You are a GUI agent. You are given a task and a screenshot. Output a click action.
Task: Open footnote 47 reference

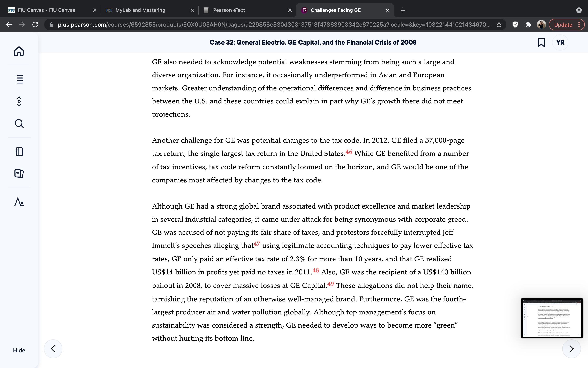coord(257,244)
